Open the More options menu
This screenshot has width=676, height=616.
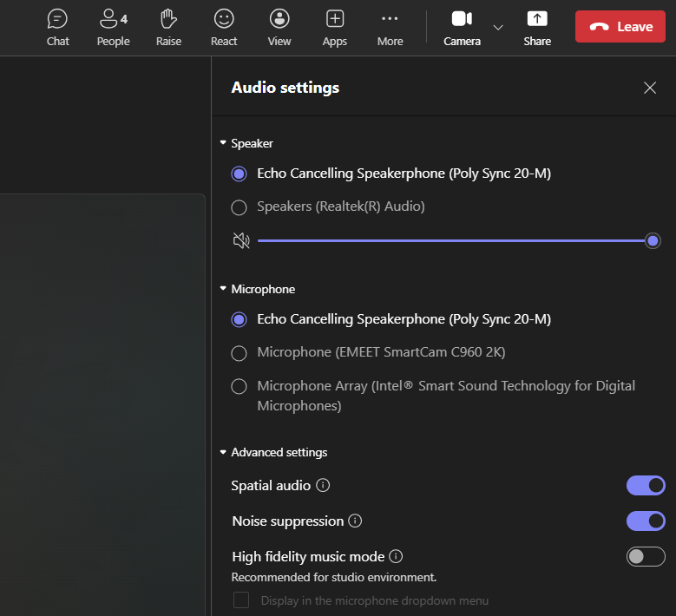click(391, 28)
